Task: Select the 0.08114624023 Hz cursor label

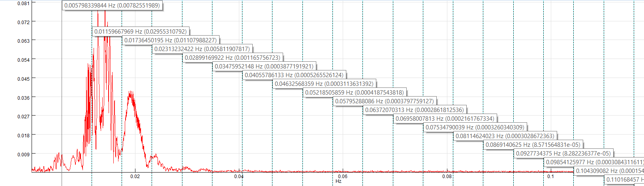Action: pos(505,136)
